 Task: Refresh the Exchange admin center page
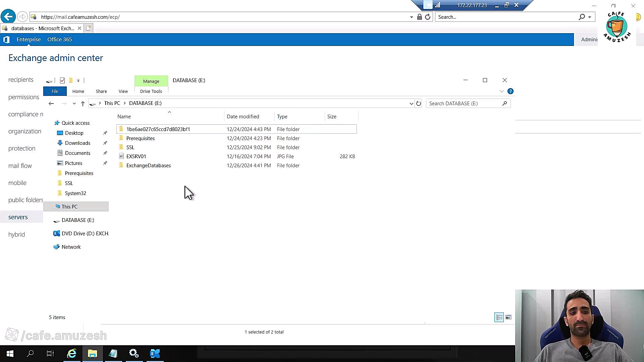coord(428,17)
